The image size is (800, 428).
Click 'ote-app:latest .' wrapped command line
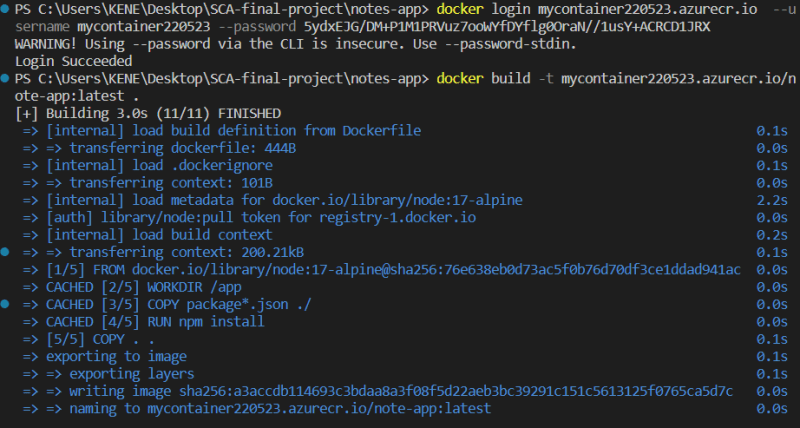(77, 96)
